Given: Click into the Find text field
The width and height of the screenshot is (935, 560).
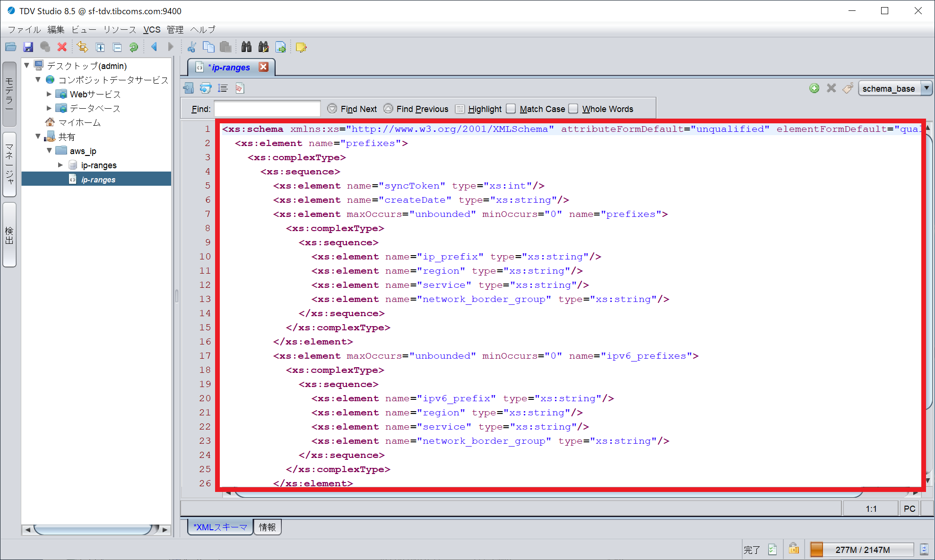Looking at the screenshot, I should [267, 109].
